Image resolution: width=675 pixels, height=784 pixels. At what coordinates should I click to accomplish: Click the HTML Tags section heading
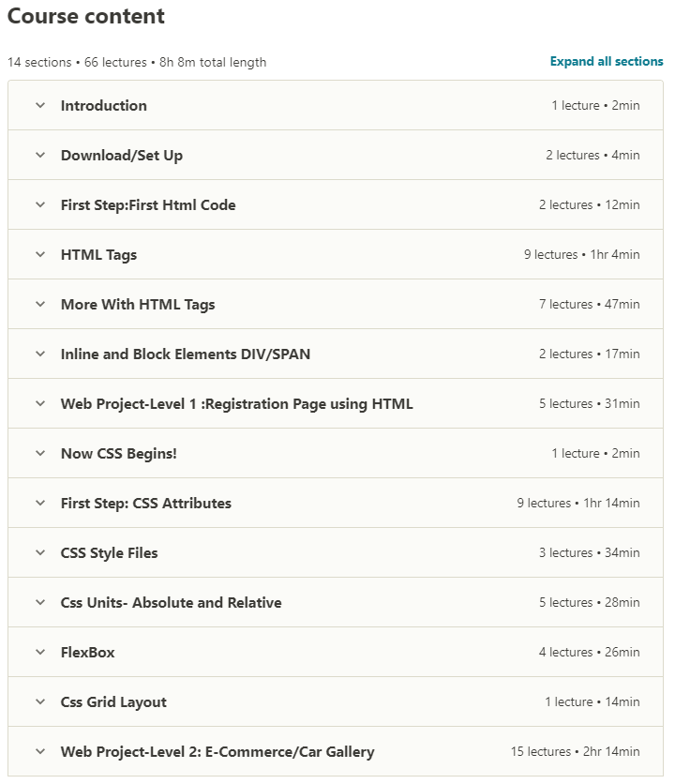click(x=98, y=254)
